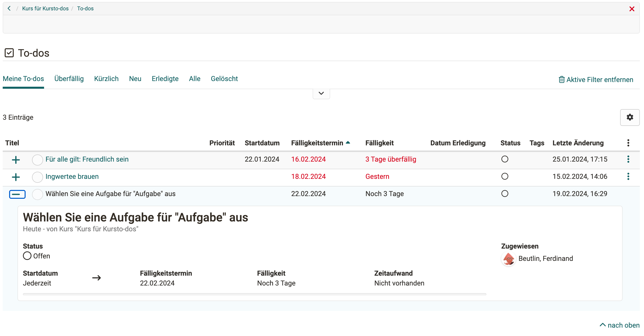Collapse details of 'Wählen Sie eine Aufgabe' task
The width and height of the screenshot is (644, 336).
(17, 194)
